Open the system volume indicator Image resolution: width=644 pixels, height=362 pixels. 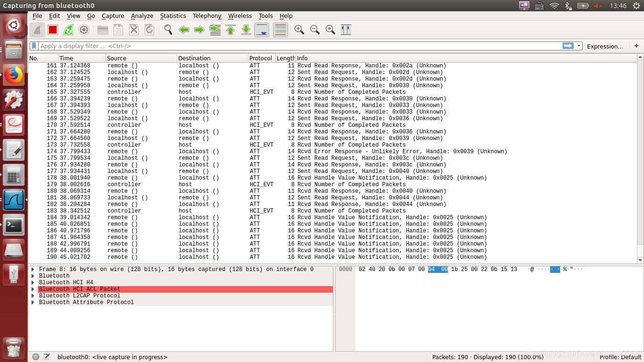598,6
